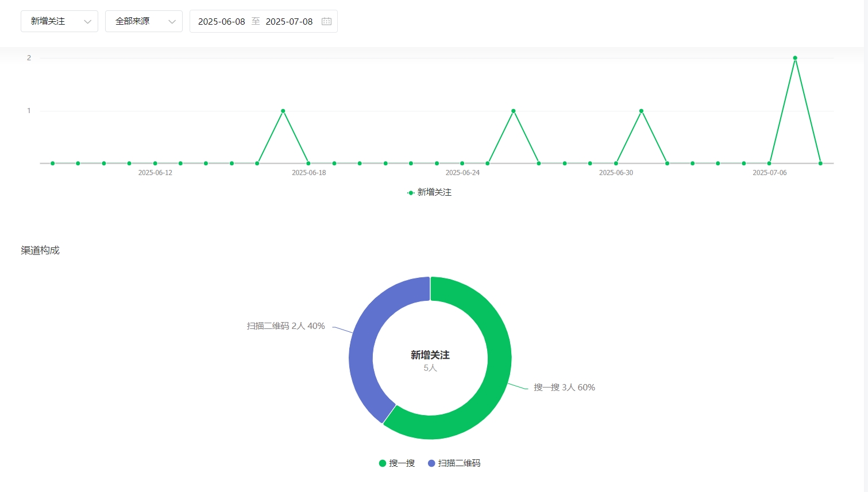This screenshot has width=868, height=492.
Task: Click the 2025-06-24 axis label
Action: (462, 173)
